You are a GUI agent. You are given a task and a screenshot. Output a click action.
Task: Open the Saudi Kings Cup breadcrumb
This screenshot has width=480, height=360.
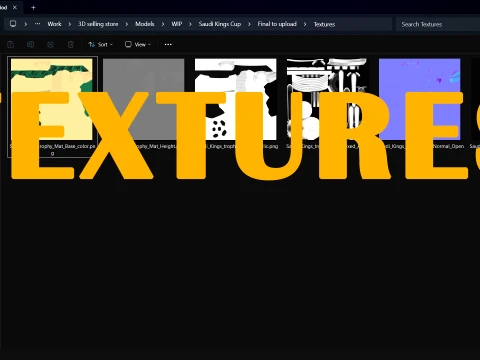(220, 24)
